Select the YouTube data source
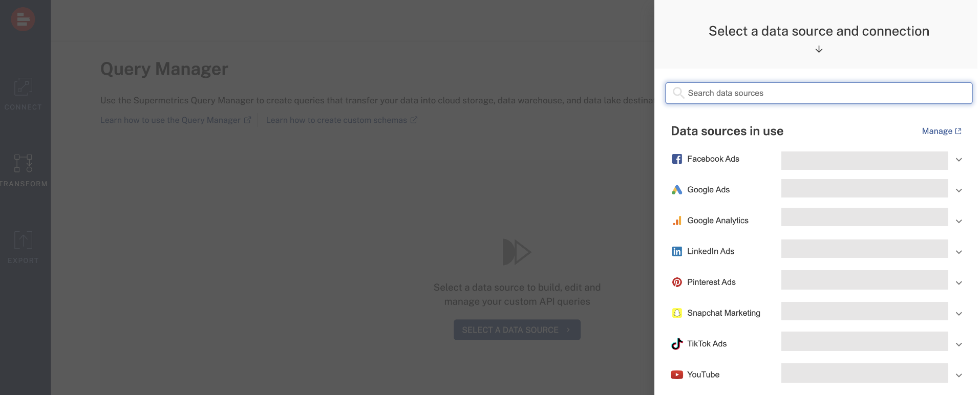 tap(703, 375)
